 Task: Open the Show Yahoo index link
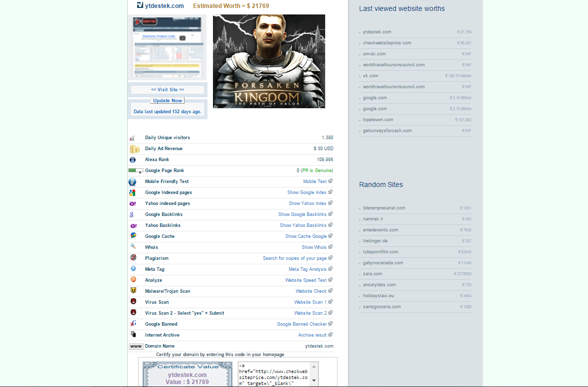pyautogui.click(x=308, y=203)
